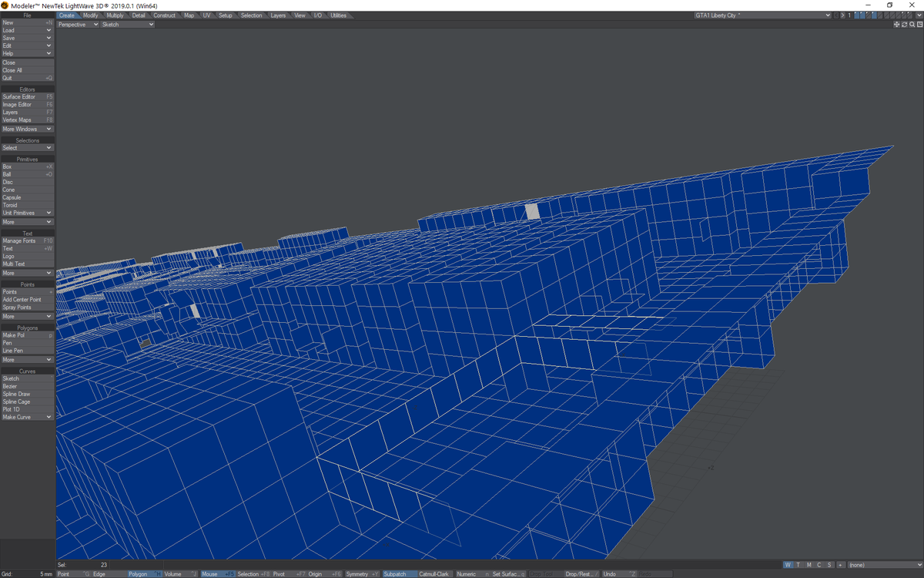Switch to Point selection mode
This screenshot has height=578, width=924.
point(74,574)
